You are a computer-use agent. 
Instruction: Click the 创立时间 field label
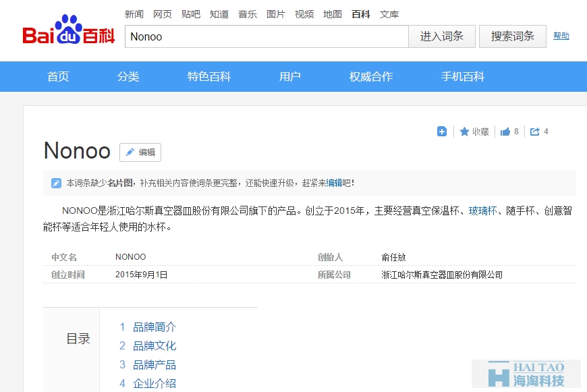pyautogui.click(x=67, y=275)
